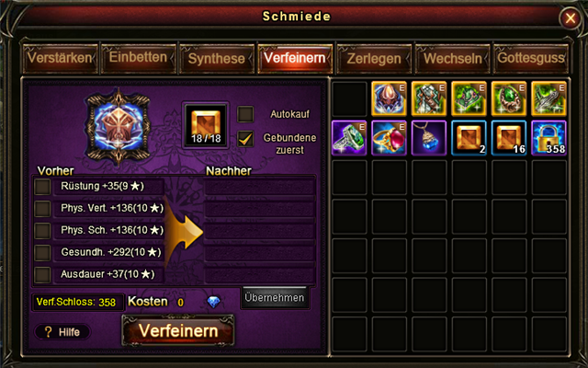
Task: Lock the Gesundh. +292 attribute checkbox
Action: tap(42, 253)
